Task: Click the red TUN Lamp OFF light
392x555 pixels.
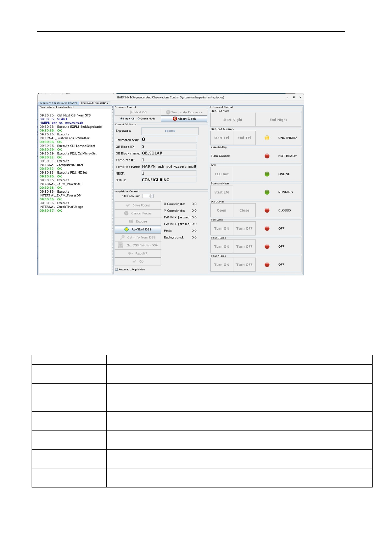Action: click(x=267, y=229)
